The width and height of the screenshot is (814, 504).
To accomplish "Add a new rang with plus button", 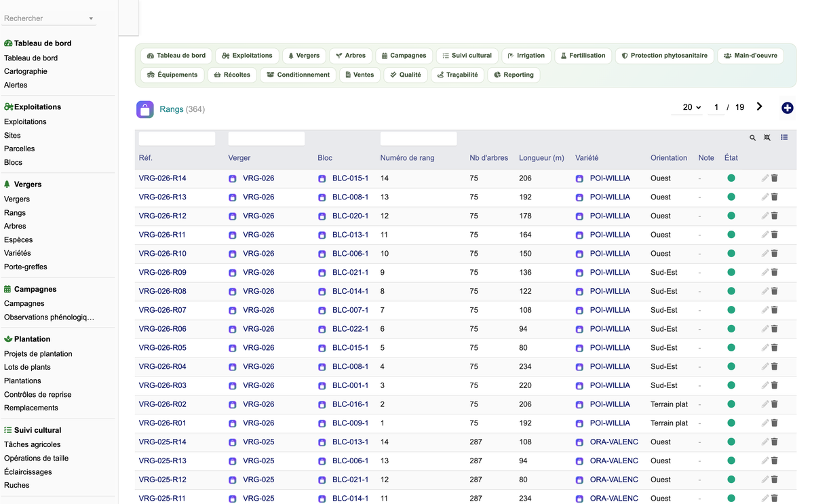I will (788, 108).
